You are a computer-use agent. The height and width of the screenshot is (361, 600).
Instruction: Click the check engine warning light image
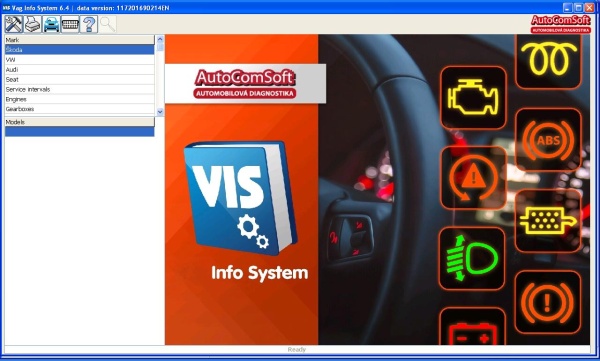tap(473, 98)
